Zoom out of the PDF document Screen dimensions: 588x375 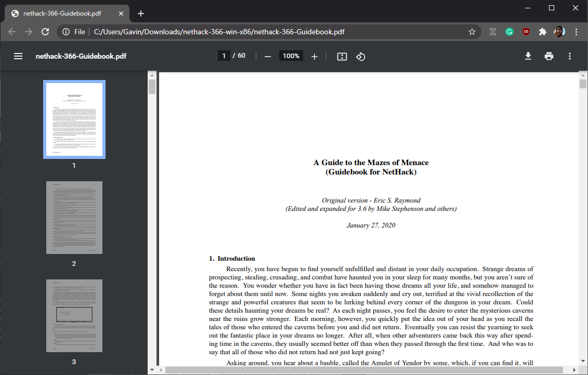coord(267,56)
